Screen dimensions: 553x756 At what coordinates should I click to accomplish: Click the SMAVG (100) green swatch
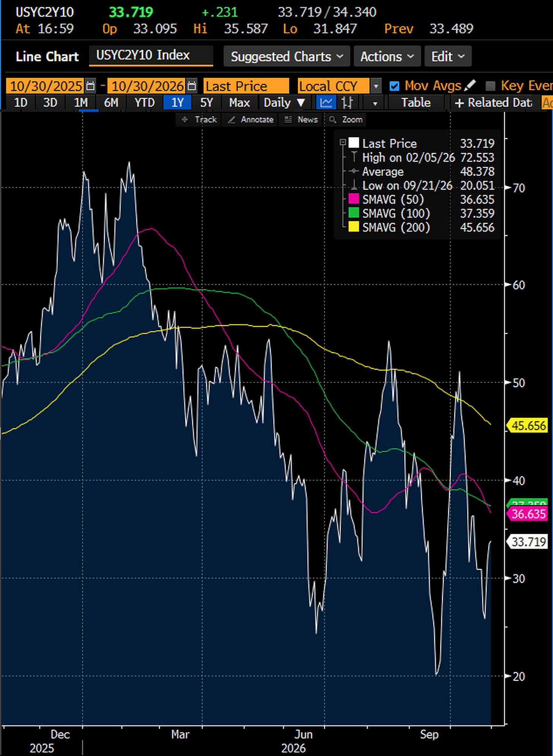point(354,213)
